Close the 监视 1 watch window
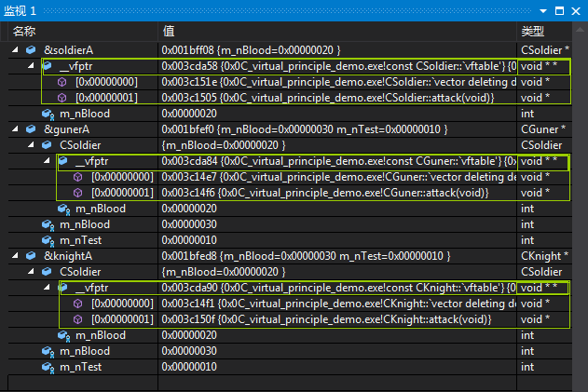The height and width of the screenshot is (392, 588). point(576,11)
